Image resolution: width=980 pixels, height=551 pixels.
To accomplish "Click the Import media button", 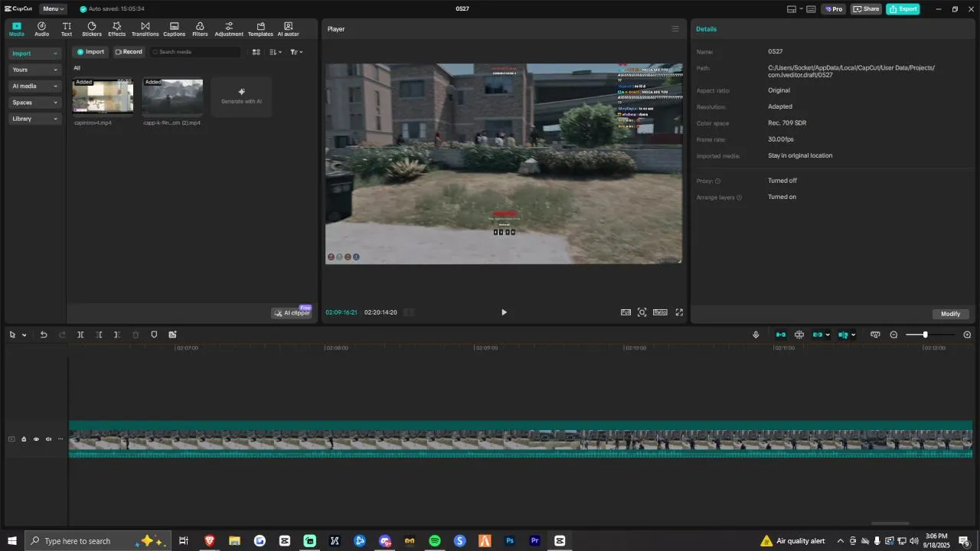I will (90, 52).
